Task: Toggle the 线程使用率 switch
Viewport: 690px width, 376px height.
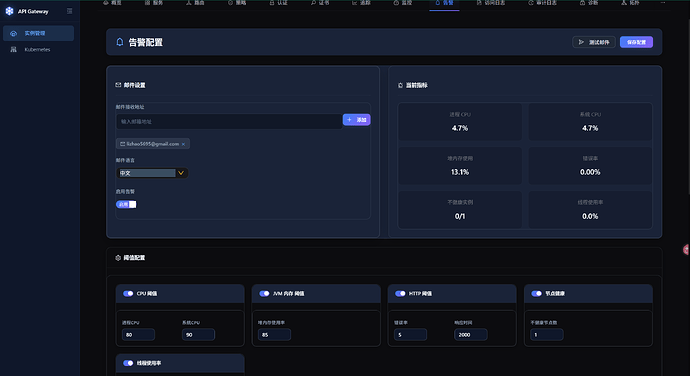Action: (128, 363)
